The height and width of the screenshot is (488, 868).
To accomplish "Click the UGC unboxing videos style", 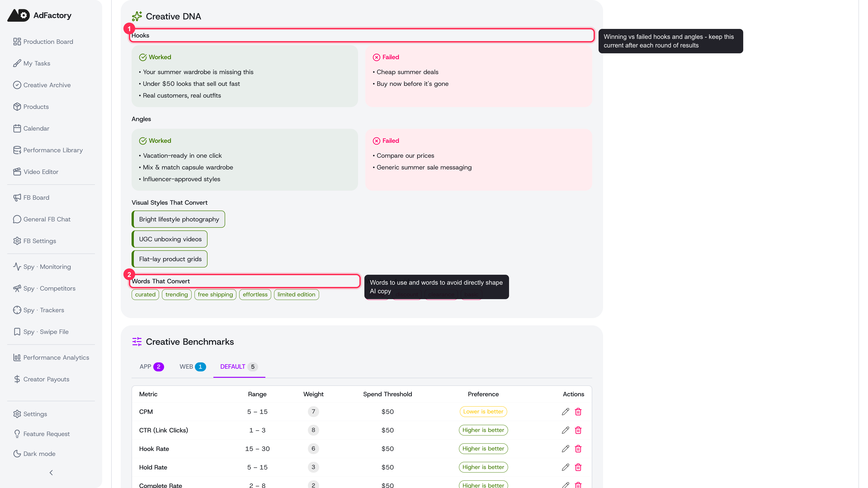I will (170, 239).
